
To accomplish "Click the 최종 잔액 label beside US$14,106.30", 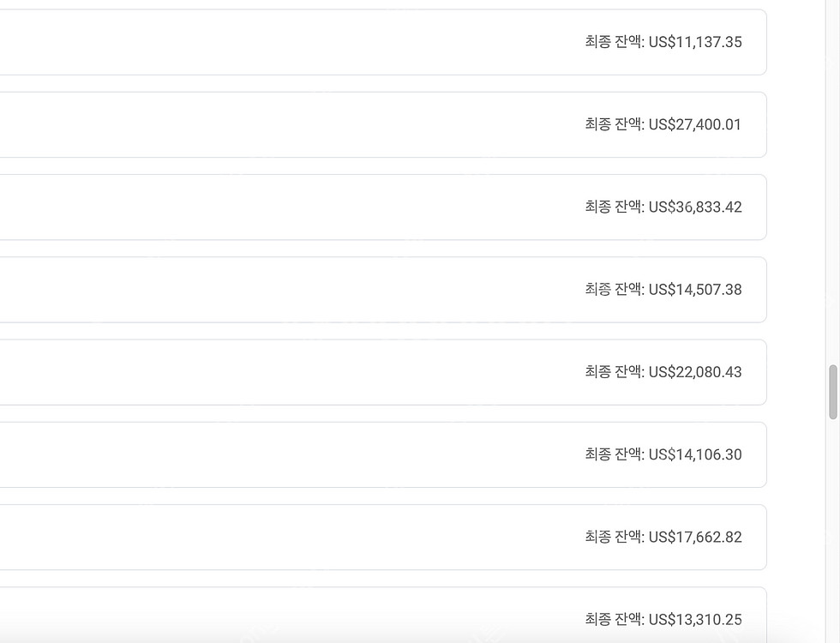I will click(x=614, y=454).
